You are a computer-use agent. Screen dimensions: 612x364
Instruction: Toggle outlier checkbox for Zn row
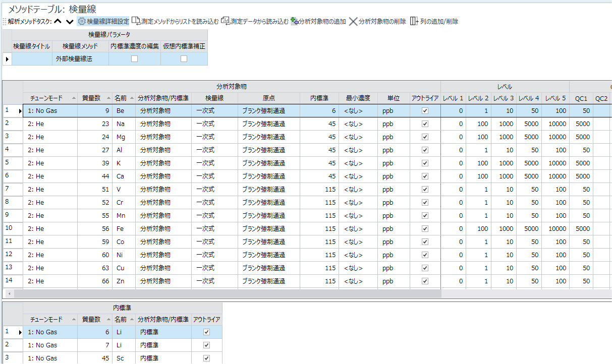coord(425,281)
